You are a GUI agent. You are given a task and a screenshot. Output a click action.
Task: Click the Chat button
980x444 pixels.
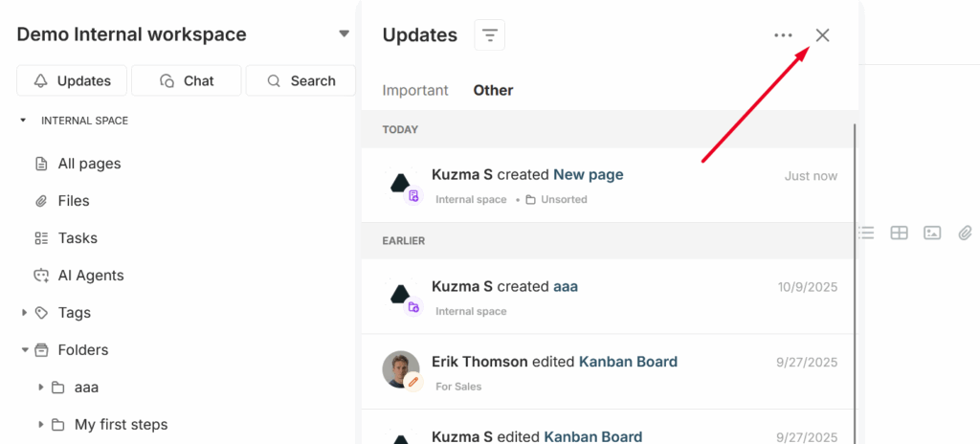(x=187, y=80)
